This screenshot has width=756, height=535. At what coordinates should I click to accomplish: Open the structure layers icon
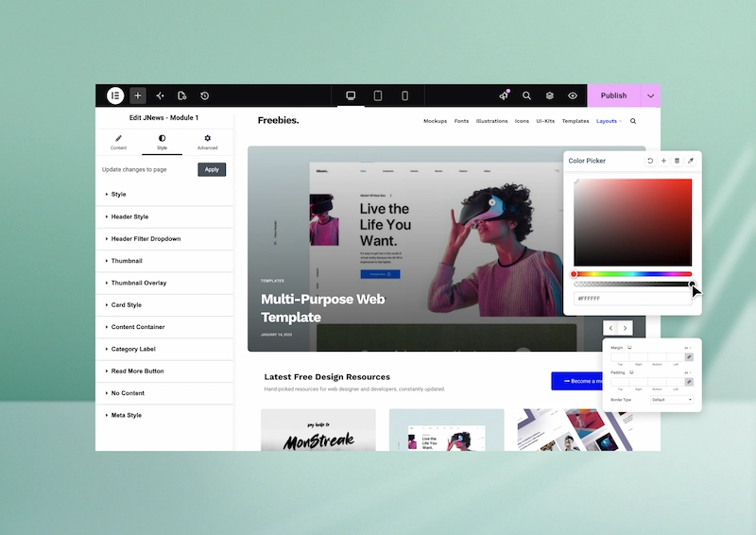pyautogui.click(x=550, y=95)
